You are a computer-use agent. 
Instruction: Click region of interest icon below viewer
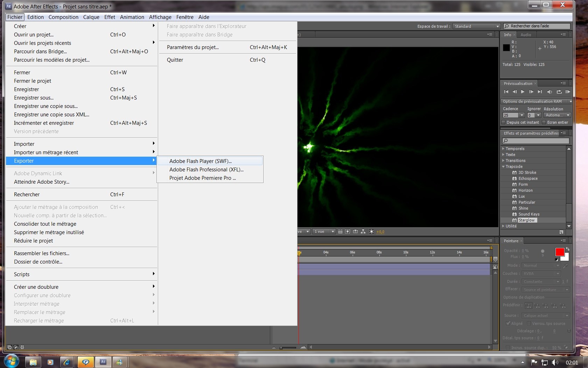[340, 232]
